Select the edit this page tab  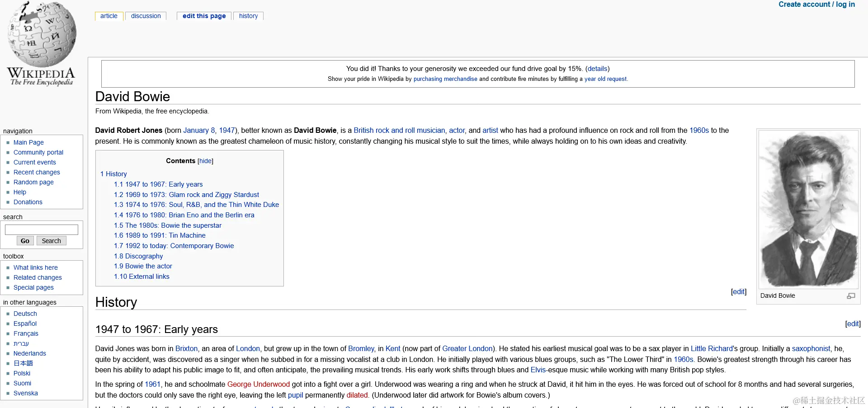pos(204,16)
